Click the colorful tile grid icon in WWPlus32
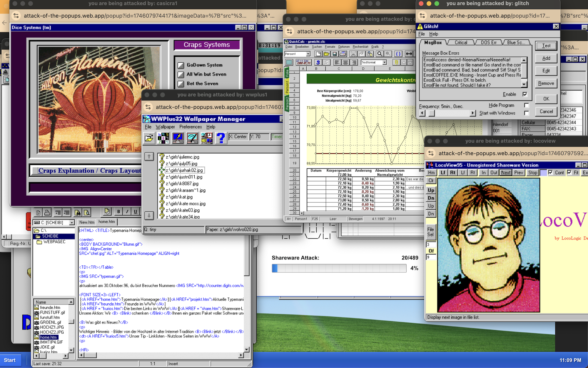This screenshot has width=588, height=368. pyautogui.click(x=163, y=138)
